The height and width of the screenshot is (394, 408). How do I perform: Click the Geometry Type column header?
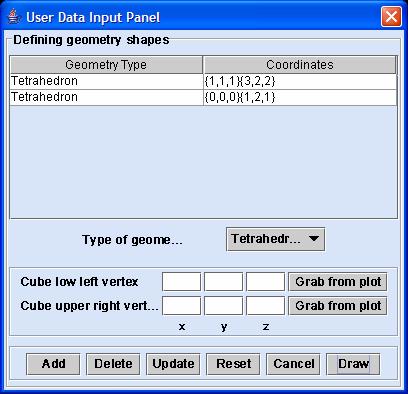(106, 65)
